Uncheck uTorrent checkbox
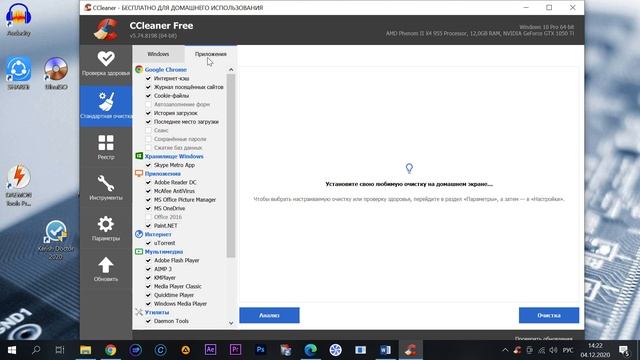 tap(148, 243)
